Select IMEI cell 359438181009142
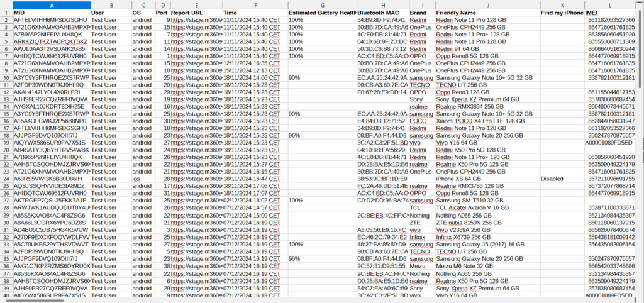This screenshot has width=644, height=303. click(x=610, y=237)
